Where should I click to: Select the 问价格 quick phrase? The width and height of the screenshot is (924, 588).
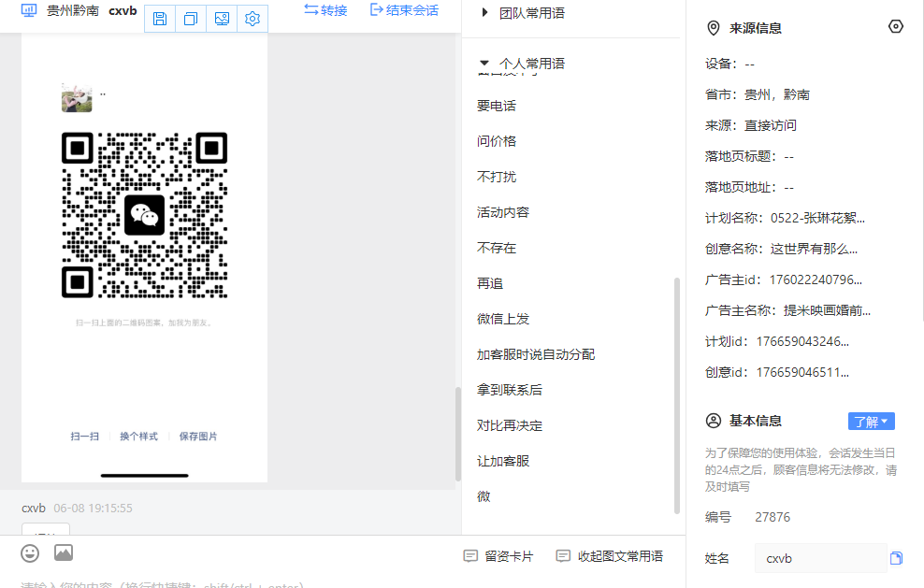pos(497,141)
